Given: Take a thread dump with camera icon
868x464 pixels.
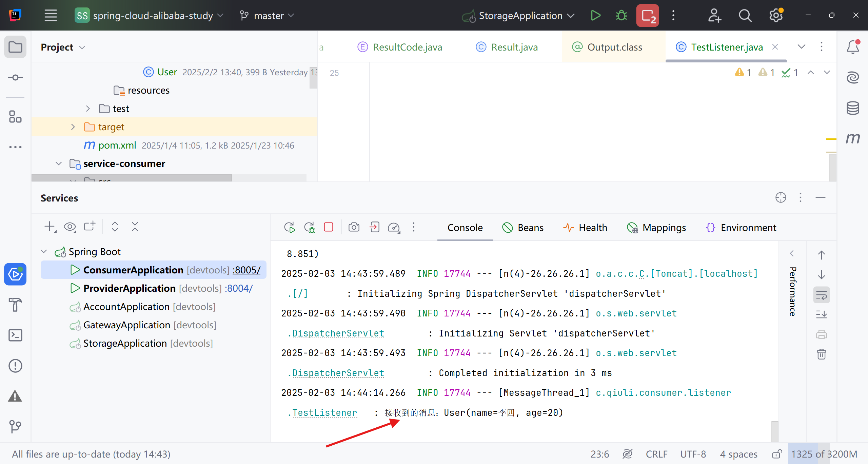Looking at the screenshot, I should (354, 227).
